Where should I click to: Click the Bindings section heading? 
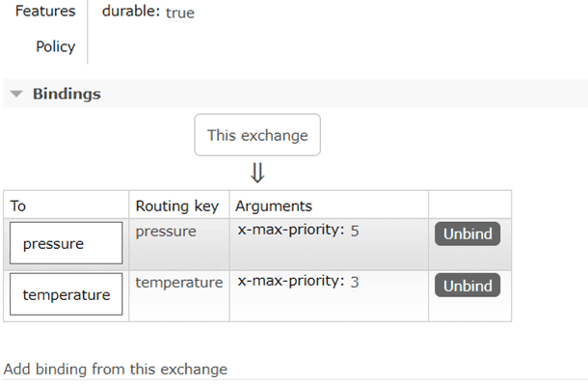[x=67, y=95]
